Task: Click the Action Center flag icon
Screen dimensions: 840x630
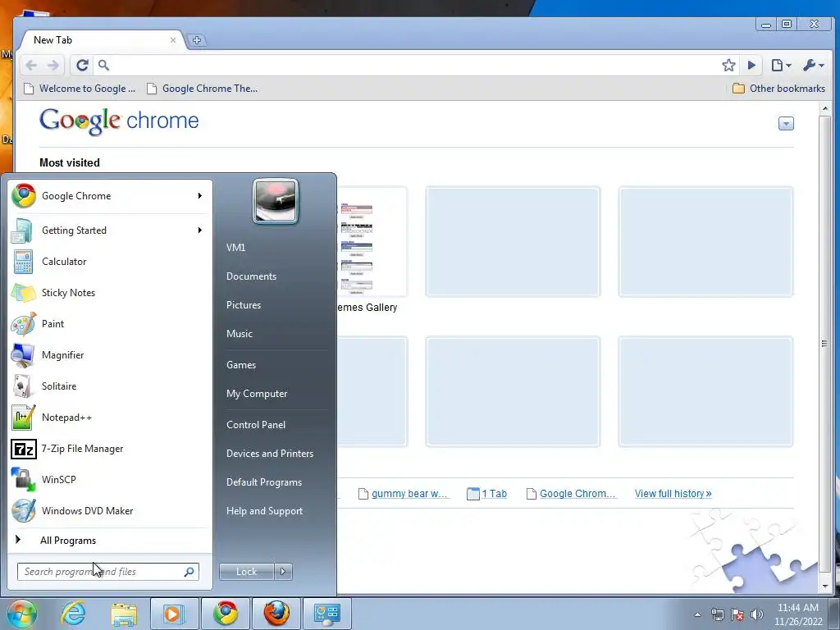Action: [737, 614]
